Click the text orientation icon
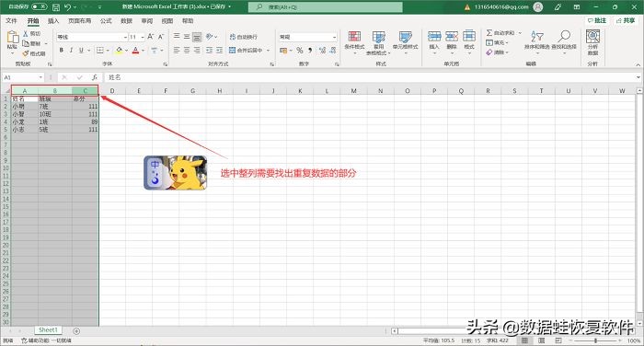This screenshot has height=346, width=644. pyautogui.click(x=210, y=37)
